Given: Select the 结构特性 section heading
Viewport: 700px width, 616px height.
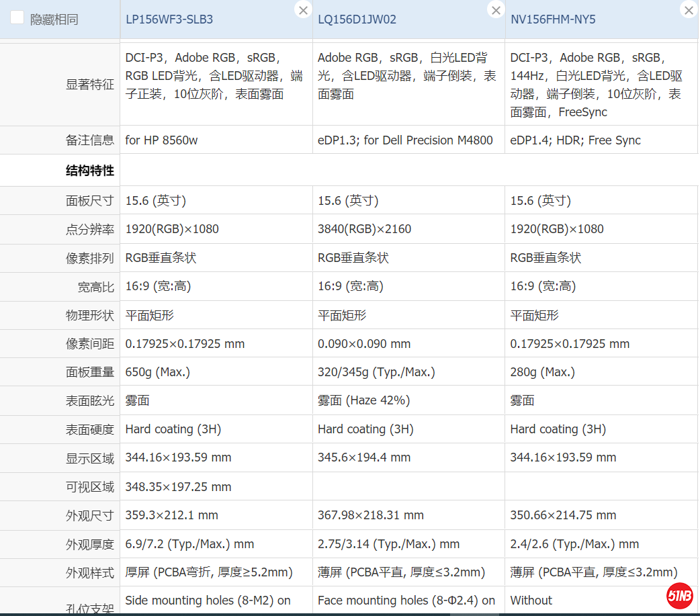Looking at the screenshot, I should pos(90,171).
